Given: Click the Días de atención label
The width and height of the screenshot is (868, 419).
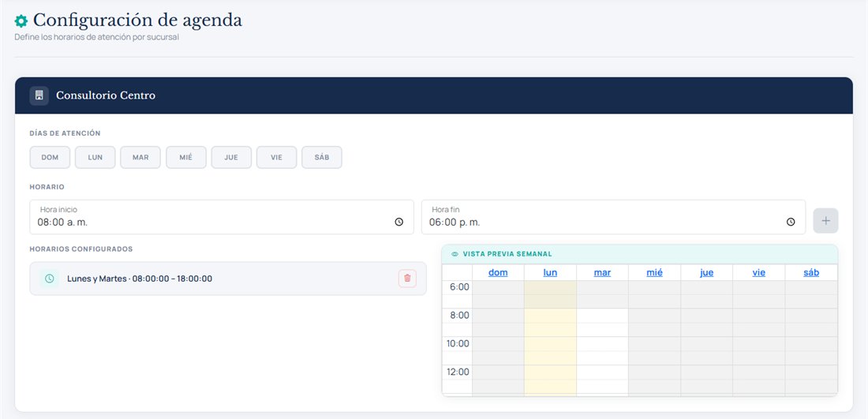Looking at the screenshot, I should pos(65,133).
